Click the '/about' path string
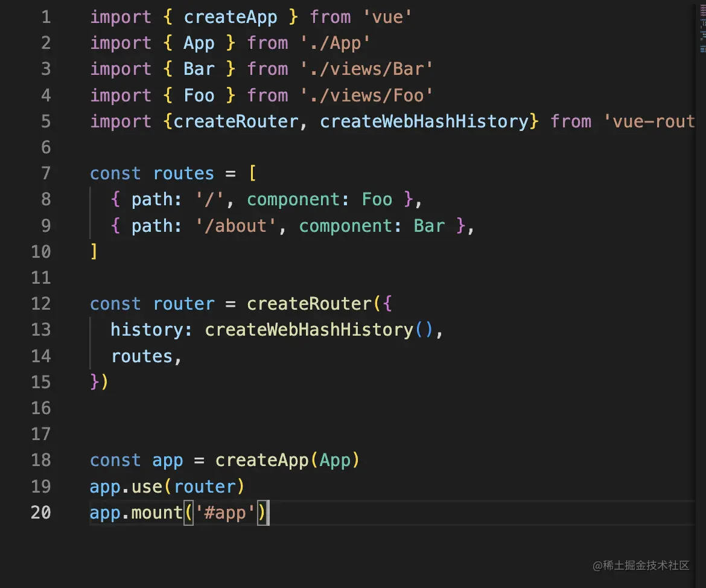The height and width of the screenshot is (588, 706). tap(235, 226)
